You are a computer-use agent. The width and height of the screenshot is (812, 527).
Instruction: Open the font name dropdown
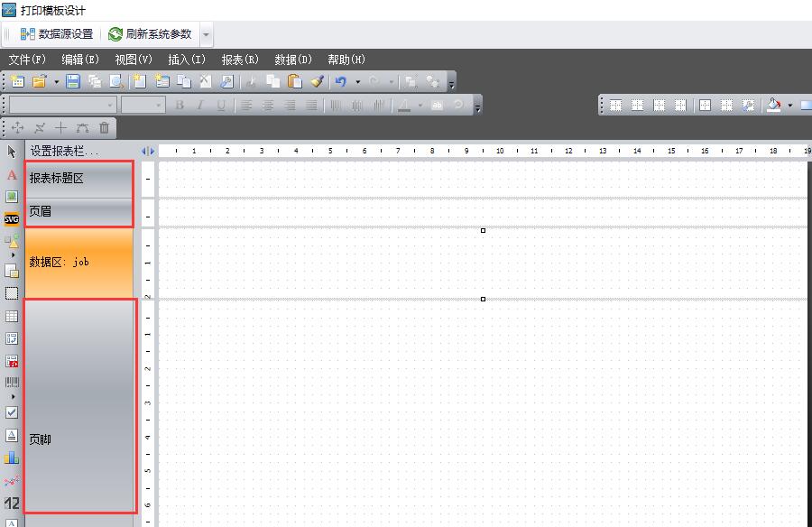(x=111, y=105)
